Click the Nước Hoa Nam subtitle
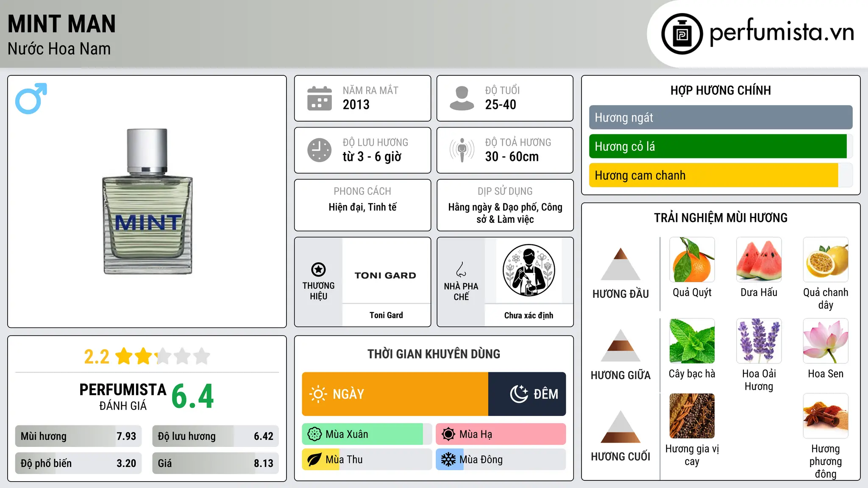Screen dimensions: 868x488 (x=59, y=49)
